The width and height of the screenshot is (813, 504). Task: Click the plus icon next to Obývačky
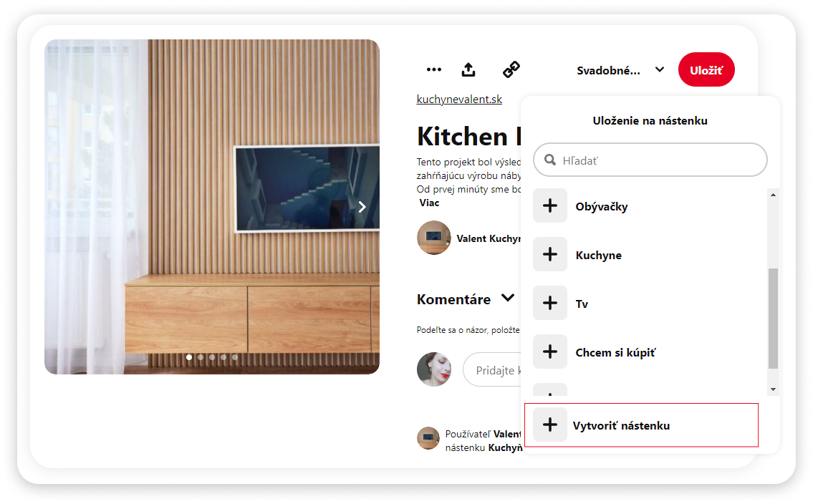point(550,205)
